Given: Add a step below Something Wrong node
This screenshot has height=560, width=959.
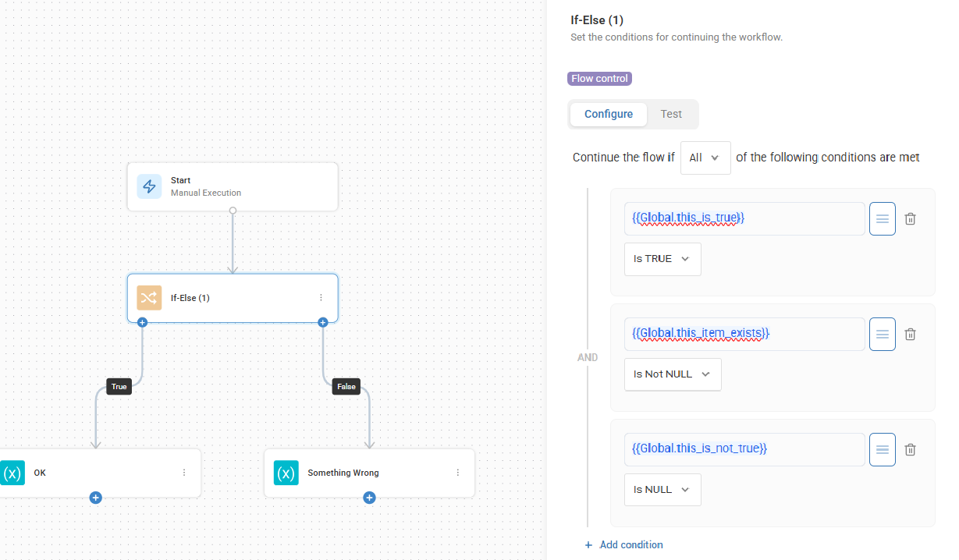Looking at the screenshot, I should coord(369,498).
